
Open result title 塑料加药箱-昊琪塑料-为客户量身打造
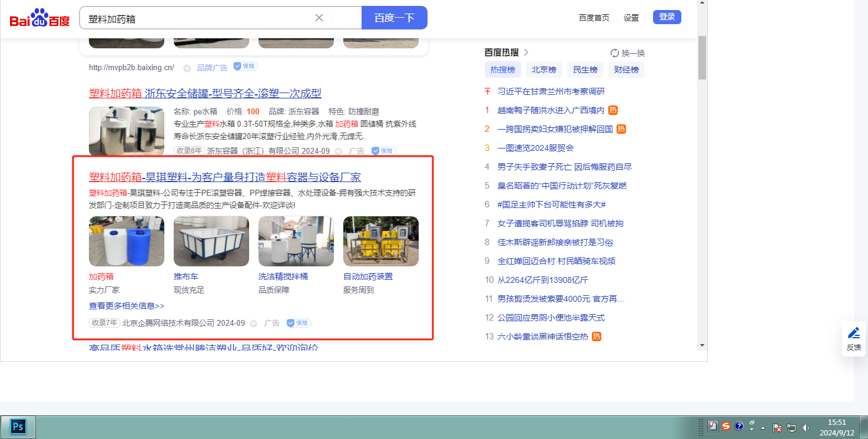click(x=225, y=177)
